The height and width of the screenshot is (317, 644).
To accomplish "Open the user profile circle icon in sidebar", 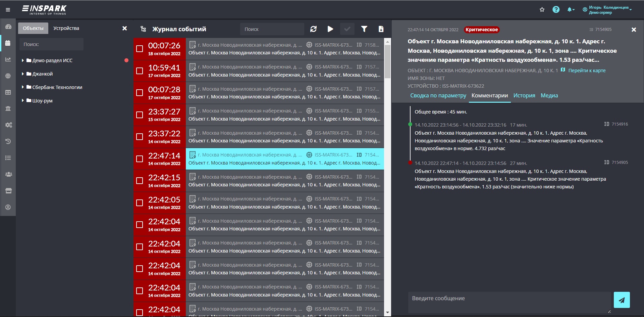I will pyautogui.click(x=8, y=207).
